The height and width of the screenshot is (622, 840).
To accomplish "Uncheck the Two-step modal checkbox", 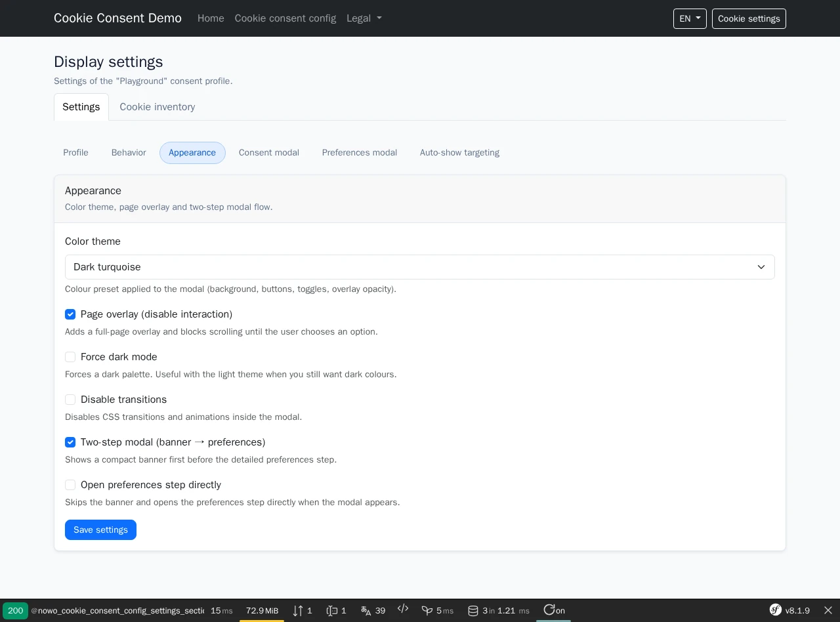I will point(70,442).
